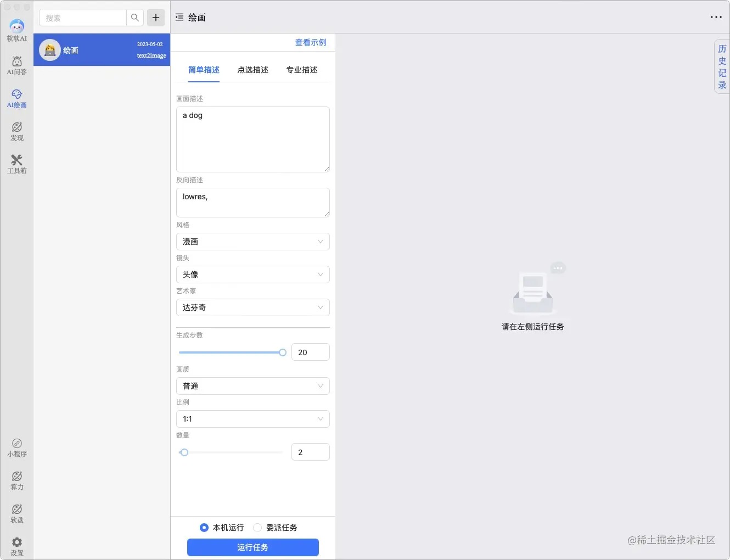Screen dimensions: 730x560
Task: Click the 2023-05-02 date text
Action: [x=150, y=44]
